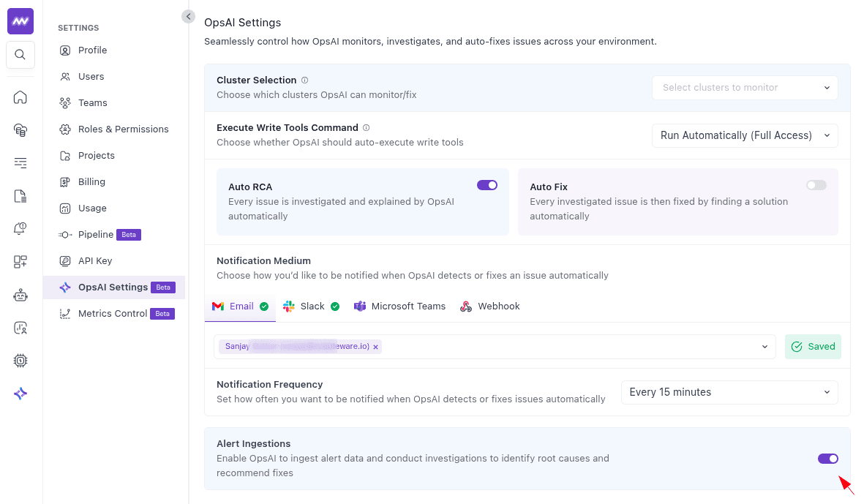Expand the Every 15 minutes frequency dropdown
This screenshot has height=504, width=864.
tap(729, 392)
